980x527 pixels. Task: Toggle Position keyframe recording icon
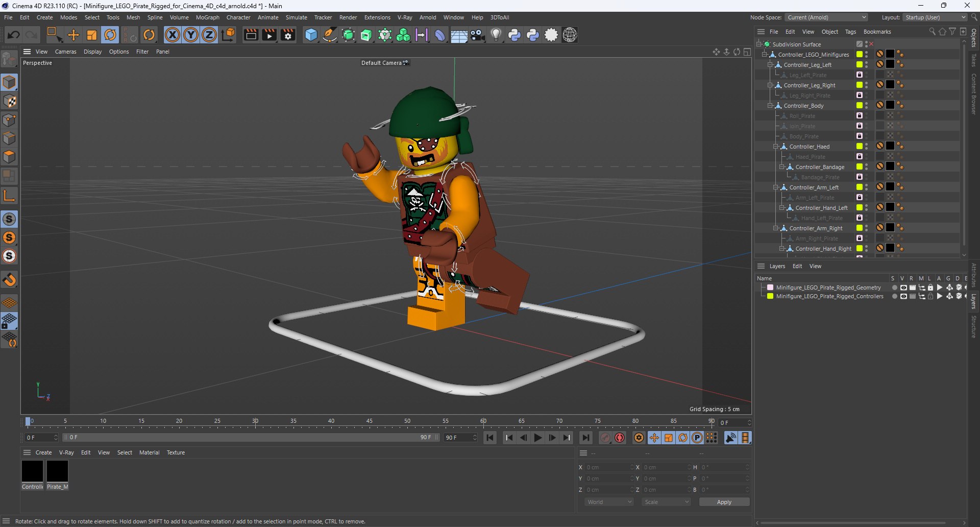tap(654, 438)
